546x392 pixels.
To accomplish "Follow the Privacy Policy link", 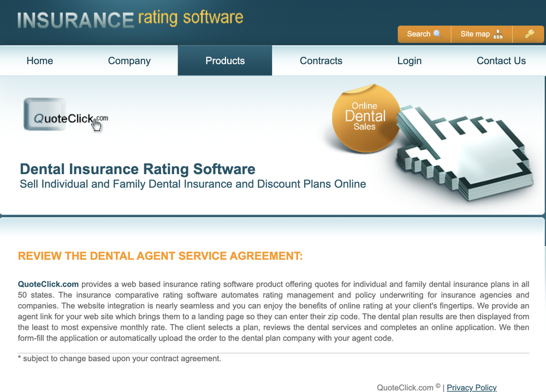I will click(x=472, y=388).
